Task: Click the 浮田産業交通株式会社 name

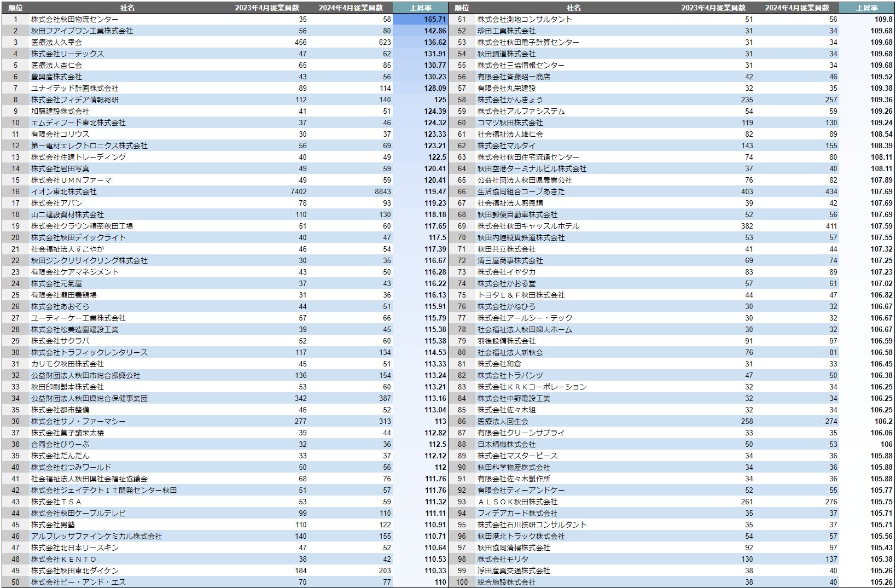Action: 514,570
